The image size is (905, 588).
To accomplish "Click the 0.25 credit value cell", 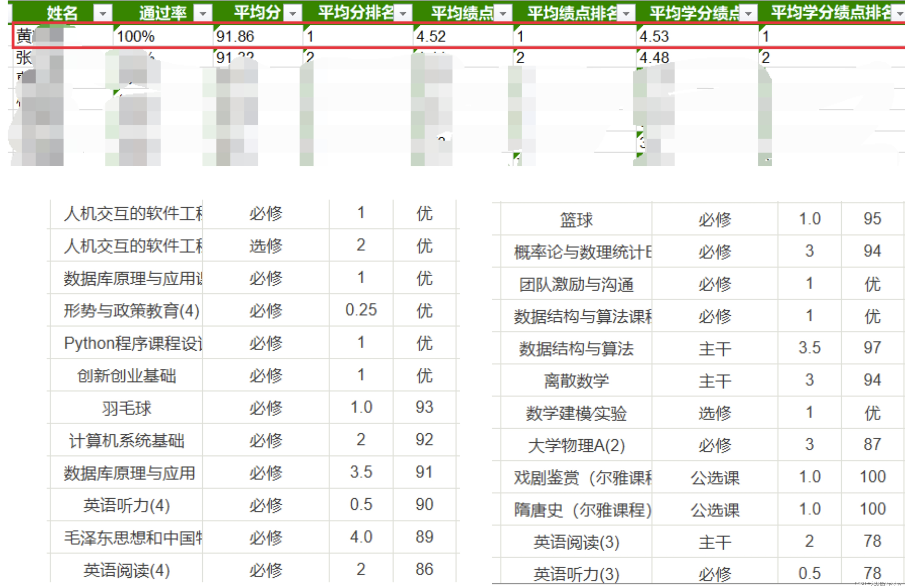I will coord(361,310).
